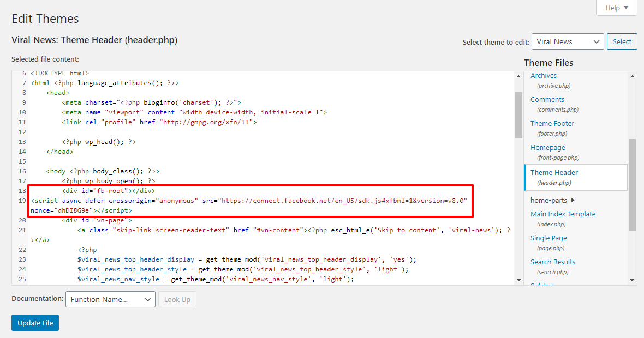This screenshot has width=644, height=338.
Task: Click the Theme Files scroll down arrow
Action: pos(632,280)
